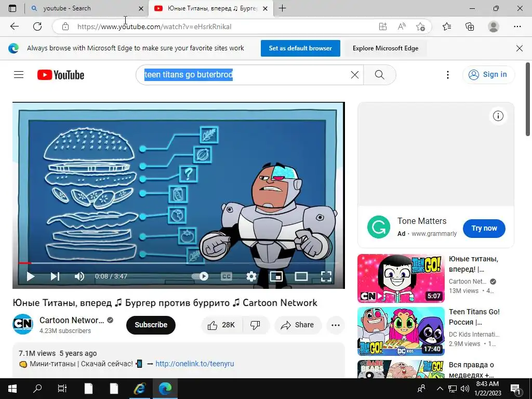Open the Grammarly ad logo
Viewport: 532px width, 399px height.
pos(379,227)
